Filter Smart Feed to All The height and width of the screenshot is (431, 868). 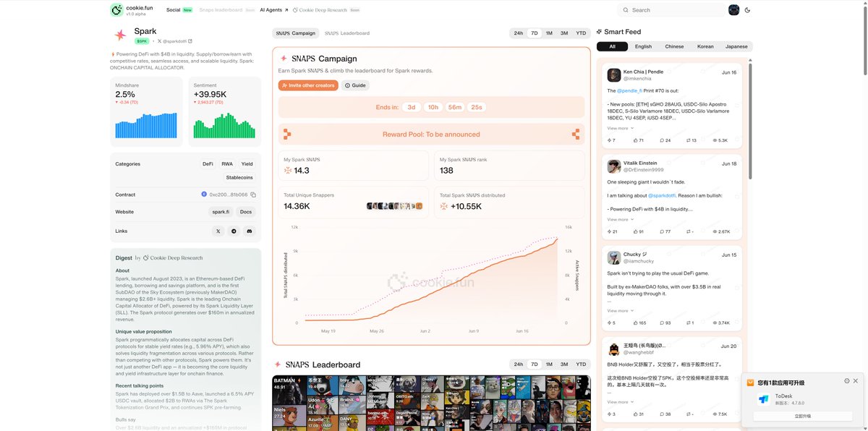coord(612,46)
